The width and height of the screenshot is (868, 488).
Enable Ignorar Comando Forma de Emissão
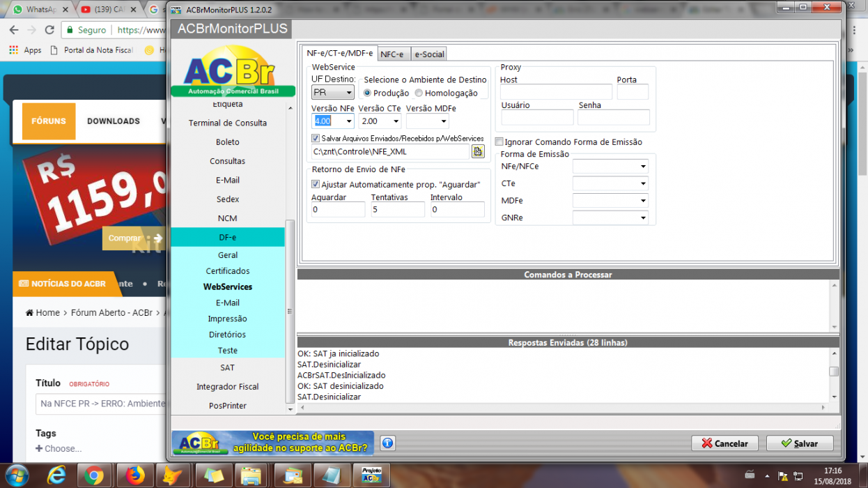499,142
